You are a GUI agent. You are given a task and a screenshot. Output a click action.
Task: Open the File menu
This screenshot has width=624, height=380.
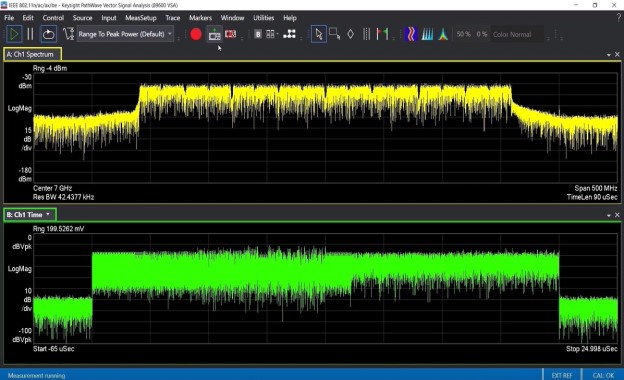click(x=9, y=18)
